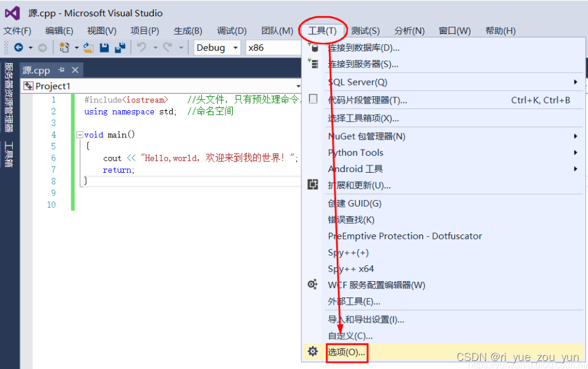Open the Redo history dropdown arrow
588x369 pixels.
[181, 48]
